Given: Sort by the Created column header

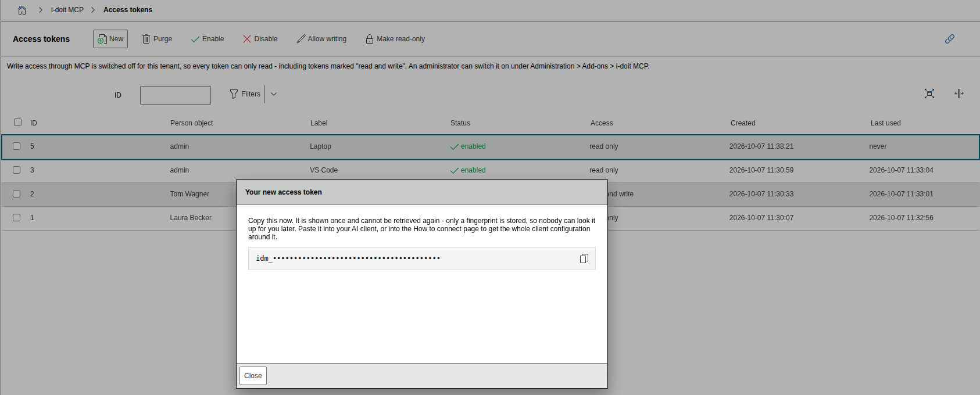Looking at the screenshot, I should point(743,123).
